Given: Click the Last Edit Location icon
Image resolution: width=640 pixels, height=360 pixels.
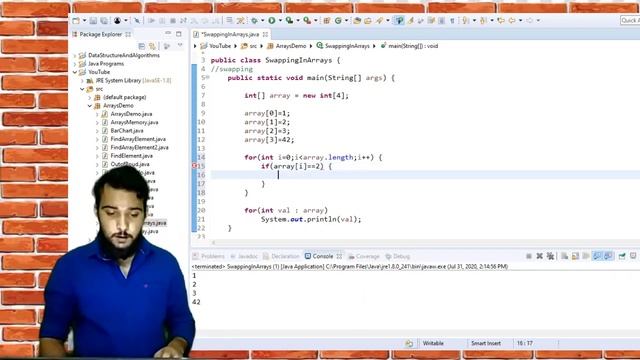Looking at the screenshot, I should [x=501, y=20].
